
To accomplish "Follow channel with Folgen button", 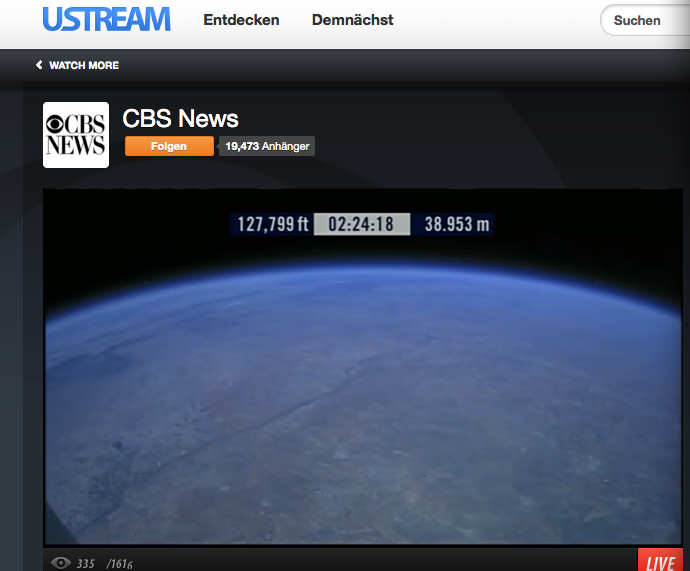I will [x=169, y=146].
